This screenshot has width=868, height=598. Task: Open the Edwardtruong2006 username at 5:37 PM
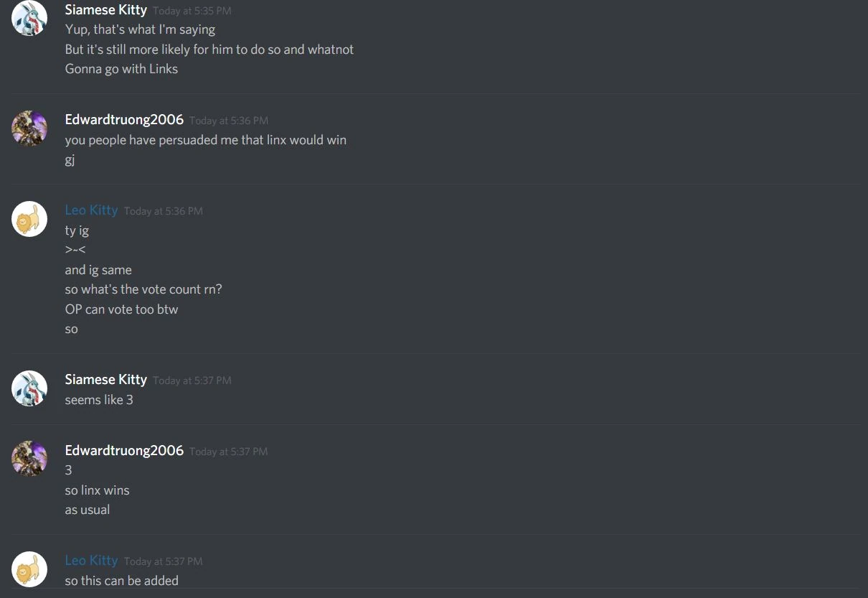coord(124,450)
